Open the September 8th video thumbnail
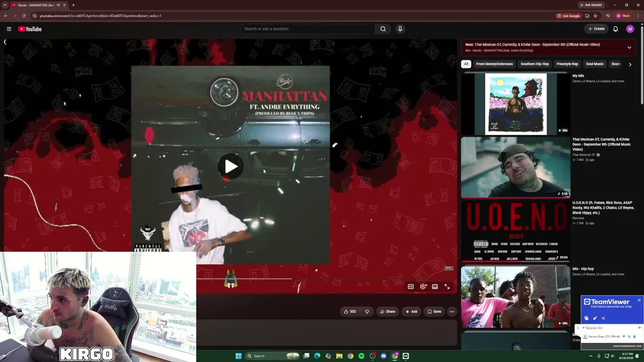644x362 pixels. tap(515, 167)
